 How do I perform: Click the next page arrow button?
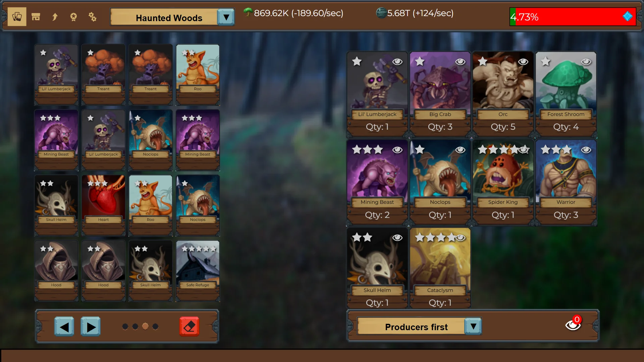click(90, 326)
